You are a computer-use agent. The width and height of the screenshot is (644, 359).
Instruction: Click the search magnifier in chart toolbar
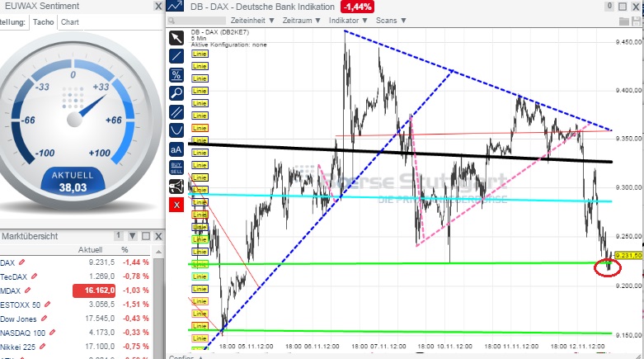(x=172, y=21)
